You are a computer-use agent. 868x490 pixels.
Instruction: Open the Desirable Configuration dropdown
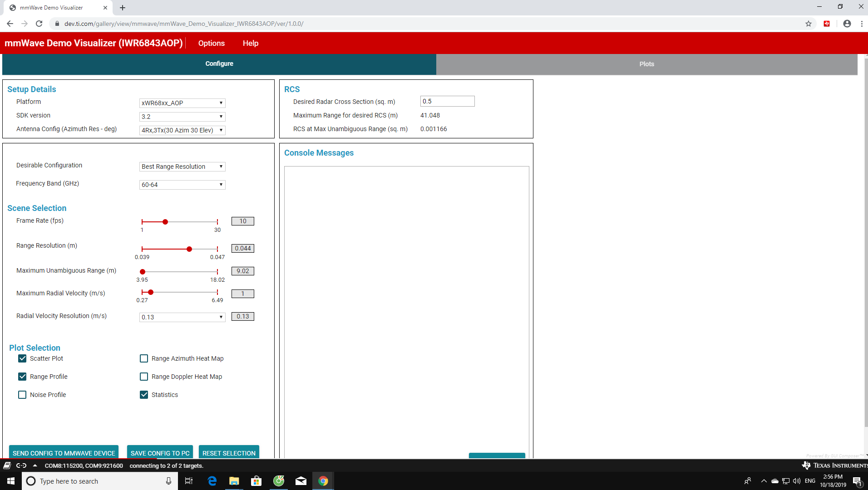pyautogui.click(x=182, y=167)
